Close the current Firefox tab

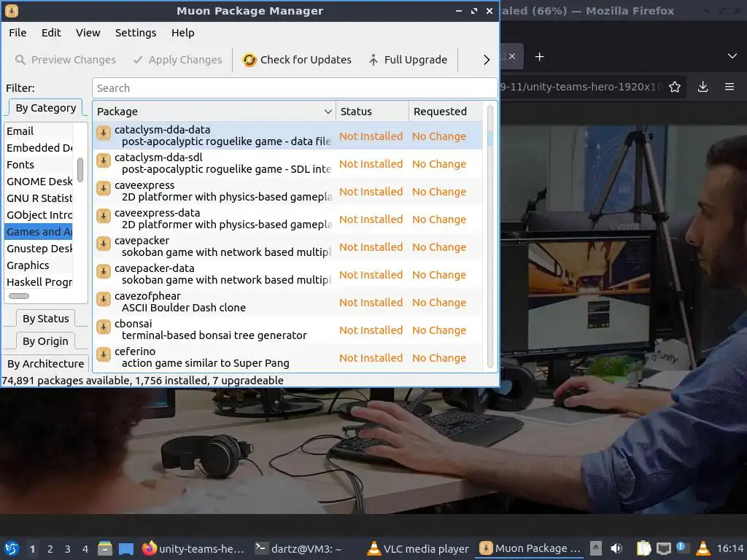[x=511, y=56]
